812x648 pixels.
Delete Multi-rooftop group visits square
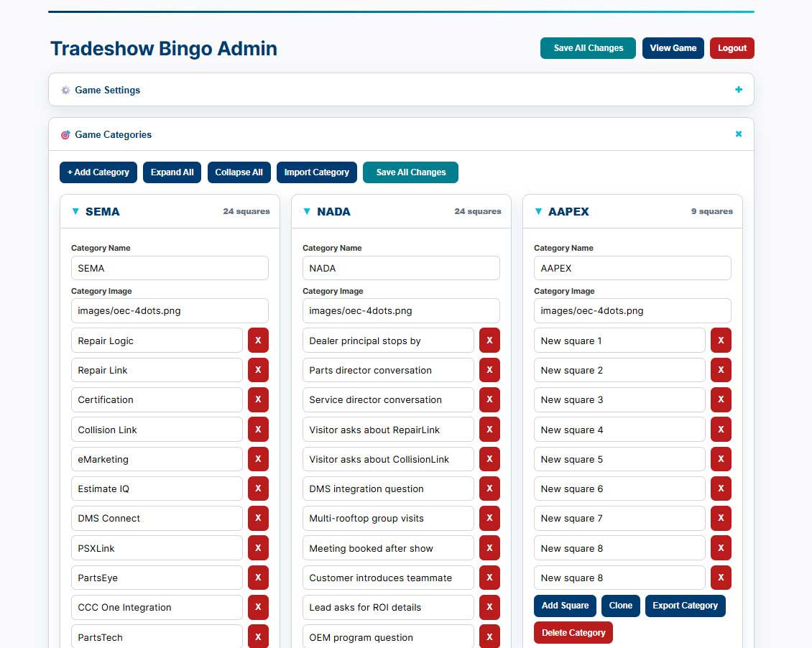(489, 517)
